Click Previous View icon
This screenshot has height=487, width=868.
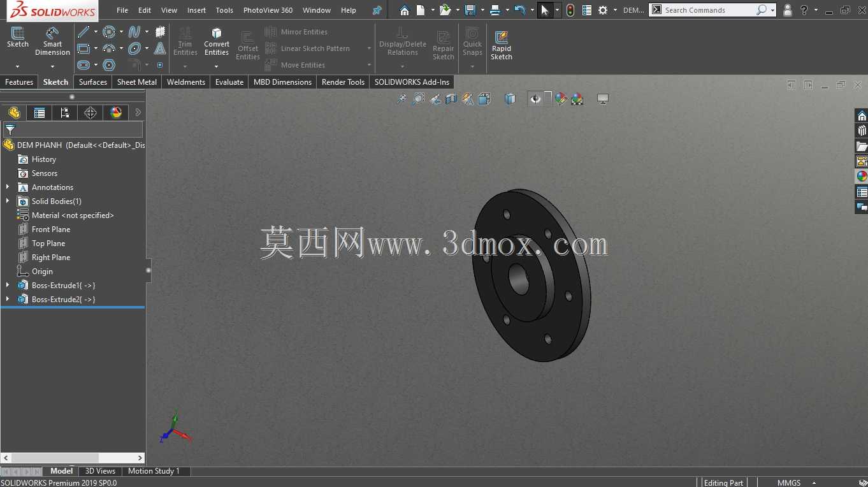(x=435, y=99)
